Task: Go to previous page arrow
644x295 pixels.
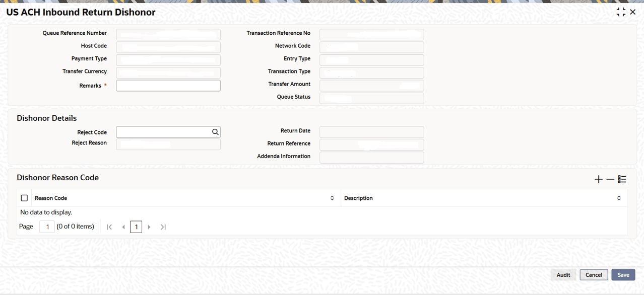Action: (123, 227)
